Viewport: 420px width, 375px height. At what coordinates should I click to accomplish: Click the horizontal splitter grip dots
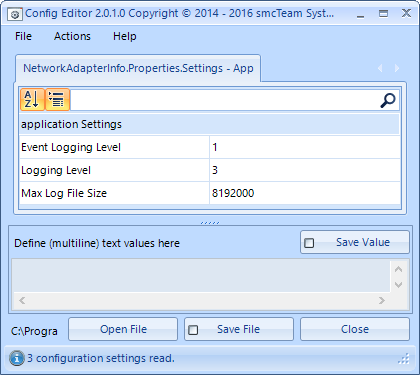tap(210, 223)
